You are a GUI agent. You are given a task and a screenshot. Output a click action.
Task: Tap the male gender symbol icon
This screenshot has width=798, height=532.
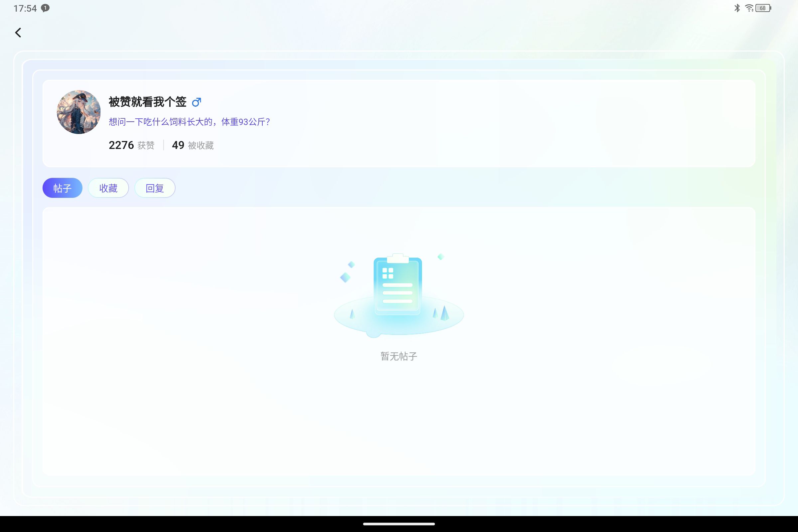tap(197, 102)
